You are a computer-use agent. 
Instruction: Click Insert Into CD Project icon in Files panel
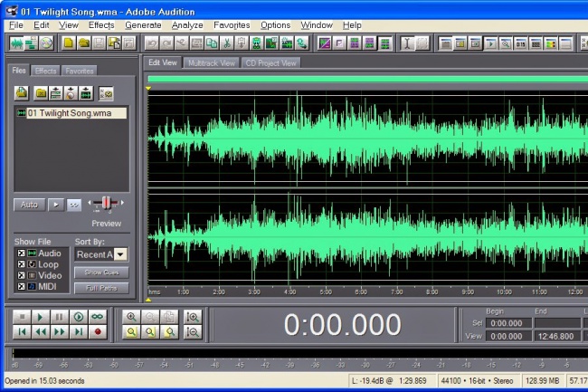(x=71, y=93)
